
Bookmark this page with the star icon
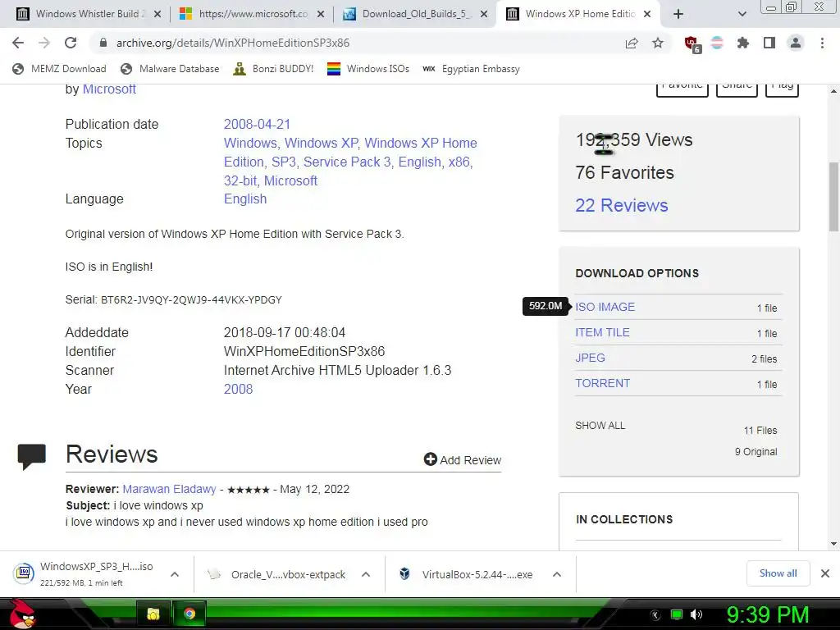[658, 43]
